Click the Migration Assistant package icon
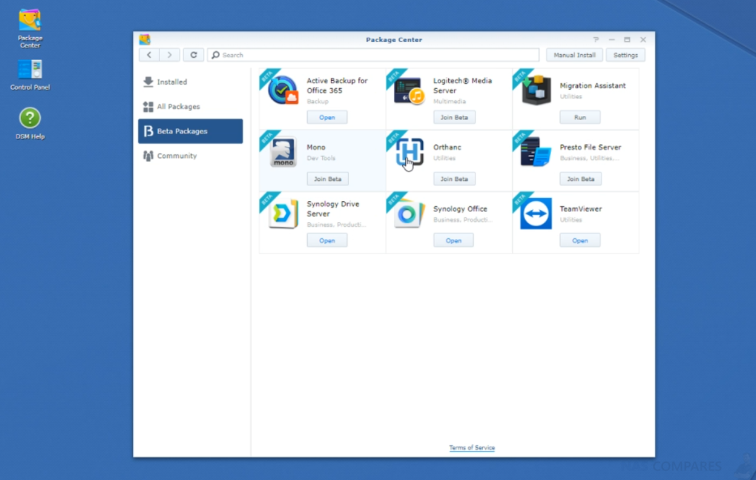Viewport: 756px width, 480px height. point(536,90)
